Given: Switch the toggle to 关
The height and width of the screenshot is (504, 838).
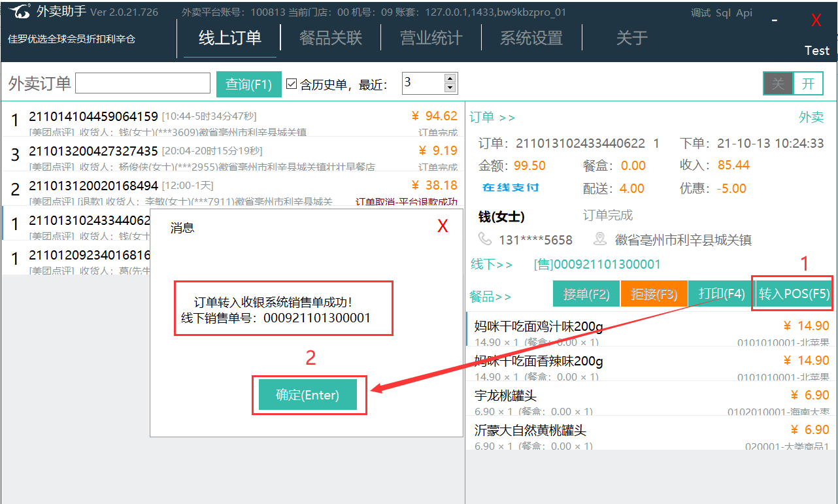Looking at the screenshot, I should point(778,84).
